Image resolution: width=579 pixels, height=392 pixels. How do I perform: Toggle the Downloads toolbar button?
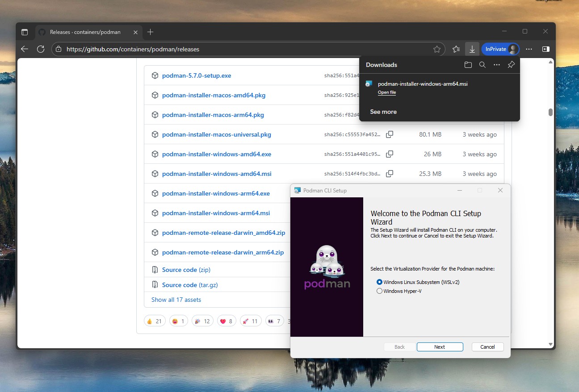[472, 49]
